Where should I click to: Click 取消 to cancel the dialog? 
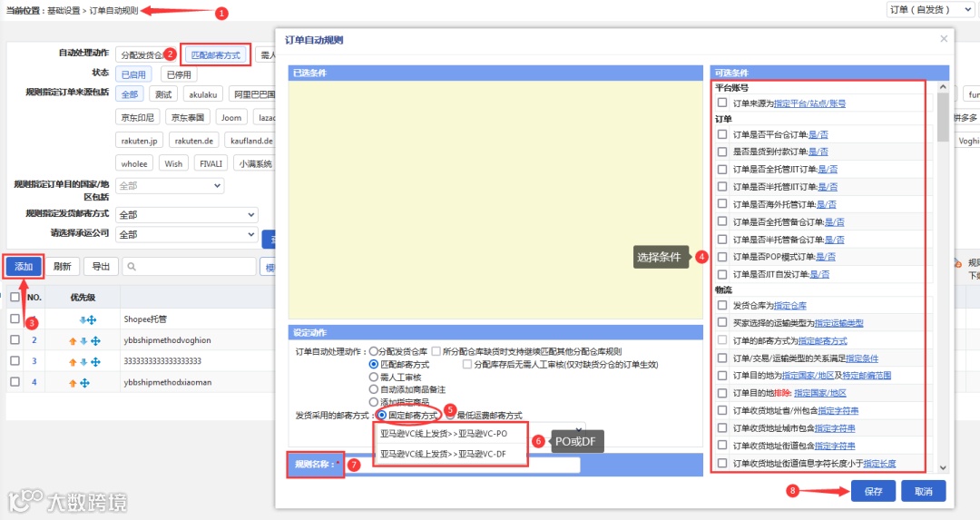click(x=923, y=491)
